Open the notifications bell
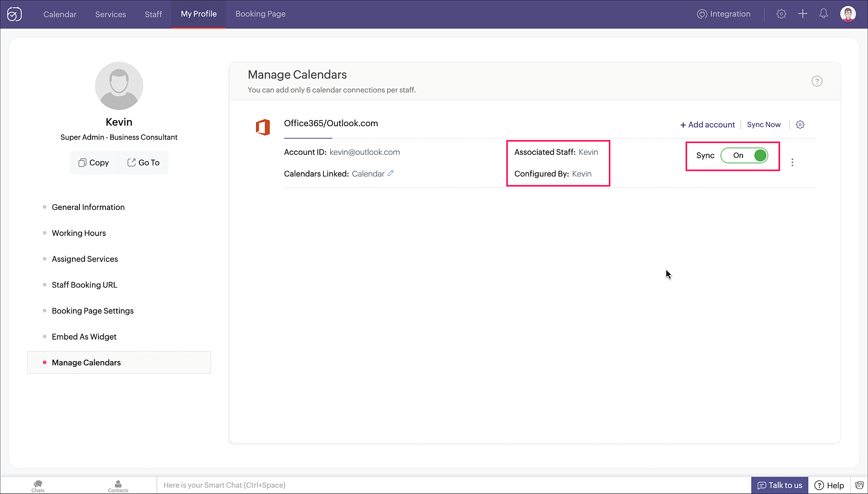 tap(823, 14)
